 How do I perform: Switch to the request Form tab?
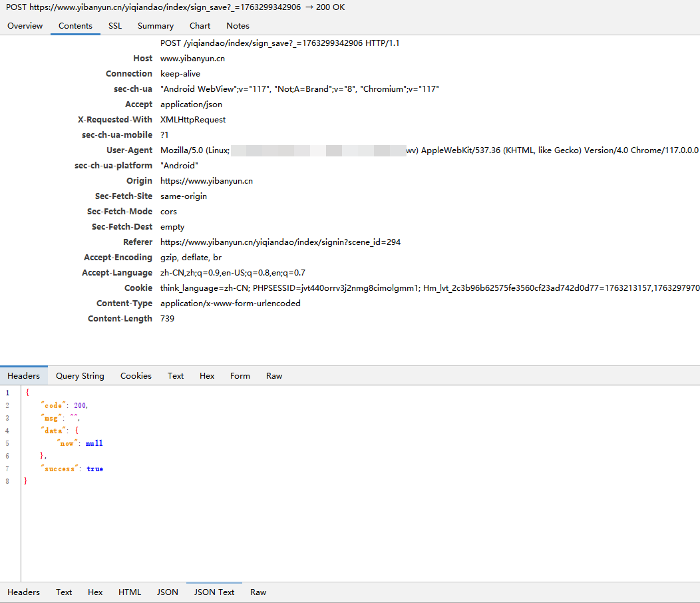pos(240,376)
